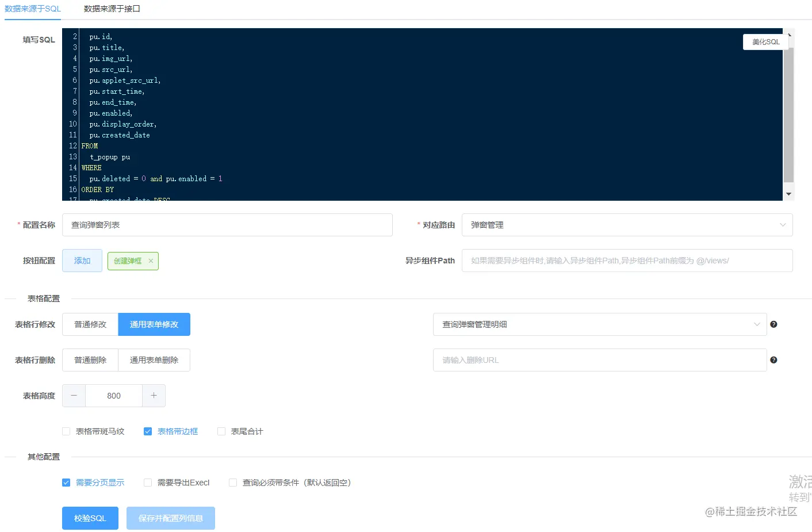
Task: Uncheck 需要分页显示 checkbox
Action: (x=66, y=483)
